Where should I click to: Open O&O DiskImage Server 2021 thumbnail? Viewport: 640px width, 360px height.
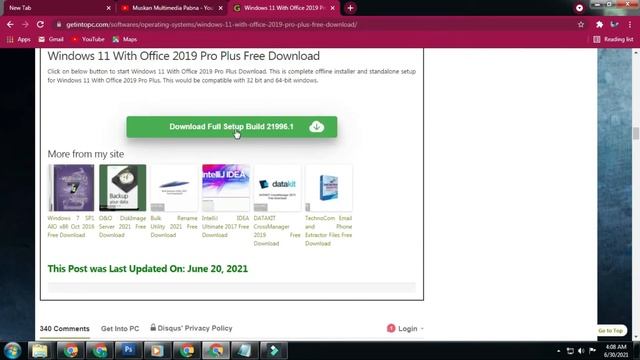[x=122, y=188]
